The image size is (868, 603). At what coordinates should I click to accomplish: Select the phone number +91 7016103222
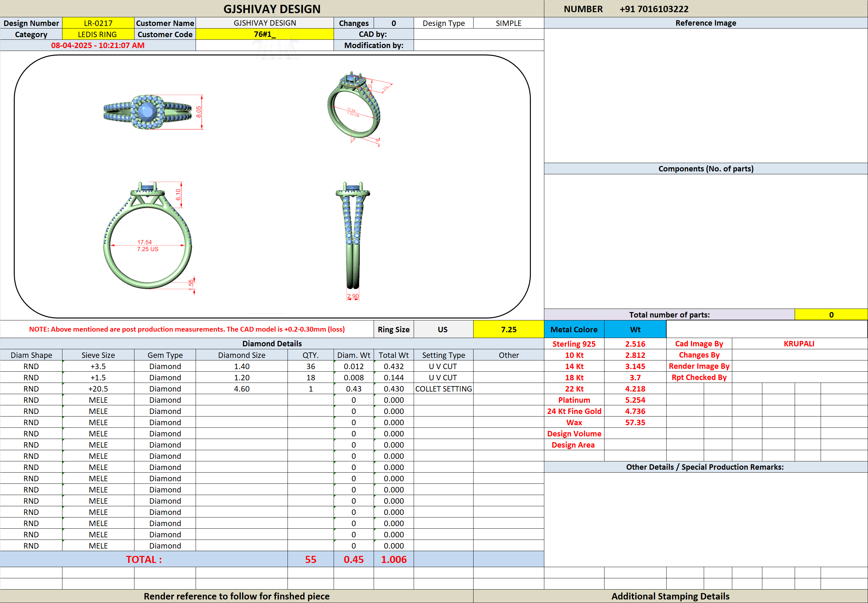[x=654, y=9]
